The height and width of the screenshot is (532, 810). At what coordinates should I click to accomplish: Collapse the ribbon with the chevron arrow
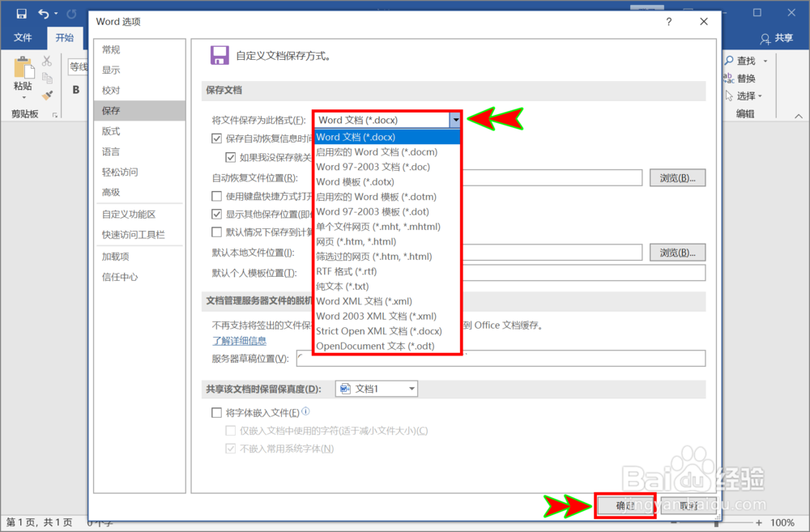tap(799, 116)
